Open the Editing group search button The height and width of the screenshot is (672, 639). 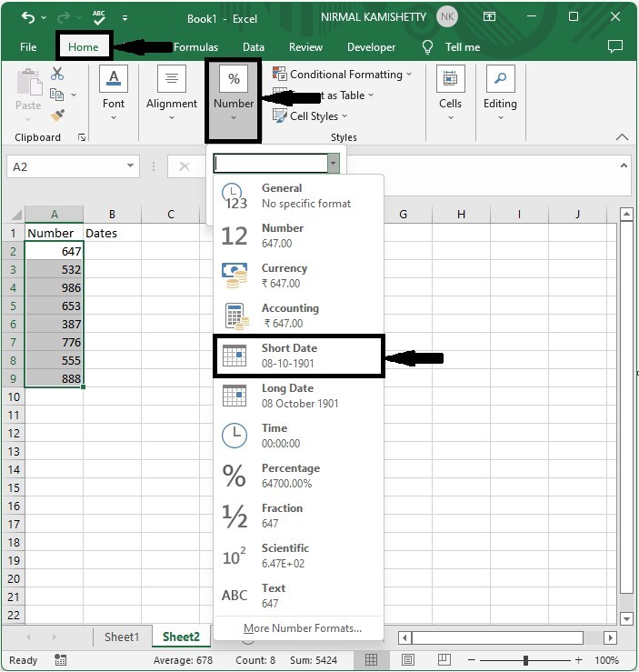click(x=500, y=93)
